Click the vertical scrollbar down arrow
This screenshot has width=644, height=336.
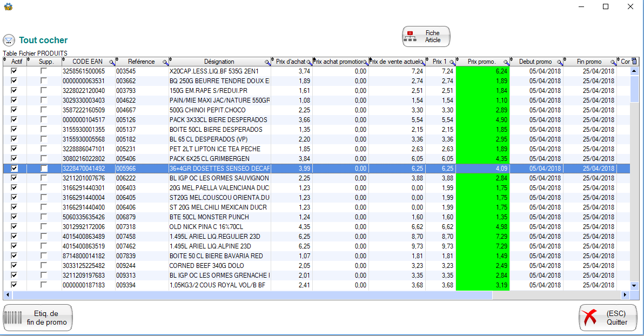pos(634,285)
